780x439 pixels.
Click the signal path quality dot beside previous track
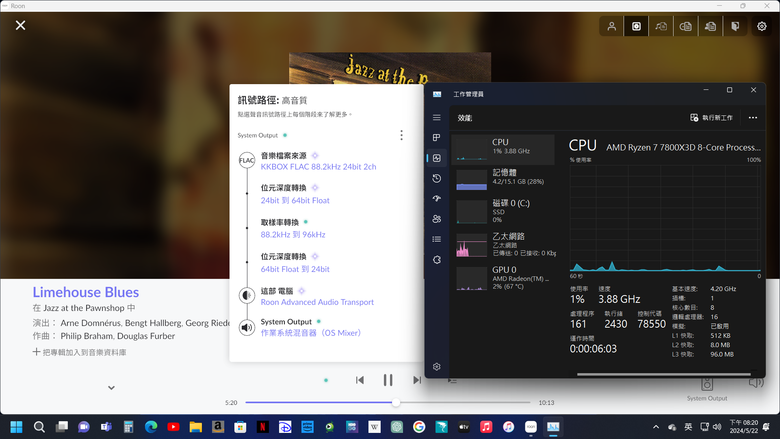pos(326,380)
